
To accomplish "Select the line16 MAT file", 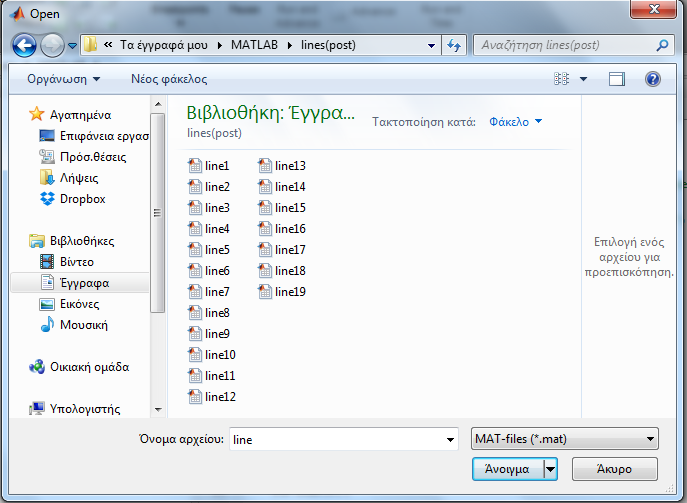I will 282,229.
